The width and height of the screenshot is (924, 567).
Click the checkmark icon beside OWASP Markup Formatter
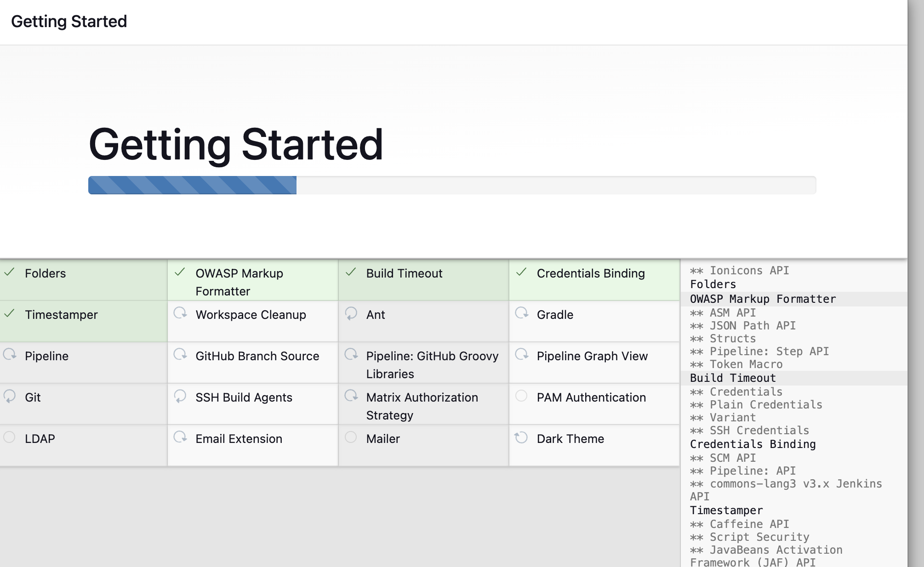point(180,272)
